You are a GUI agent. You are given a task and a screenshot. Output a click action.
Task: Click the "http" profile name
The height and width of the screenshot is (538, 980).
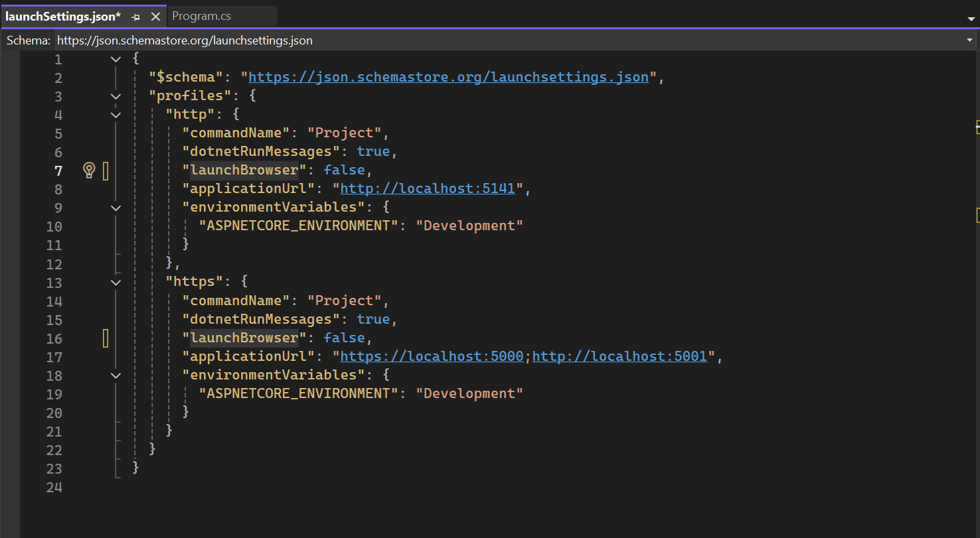pyautogui.click(x=191, y=114)
